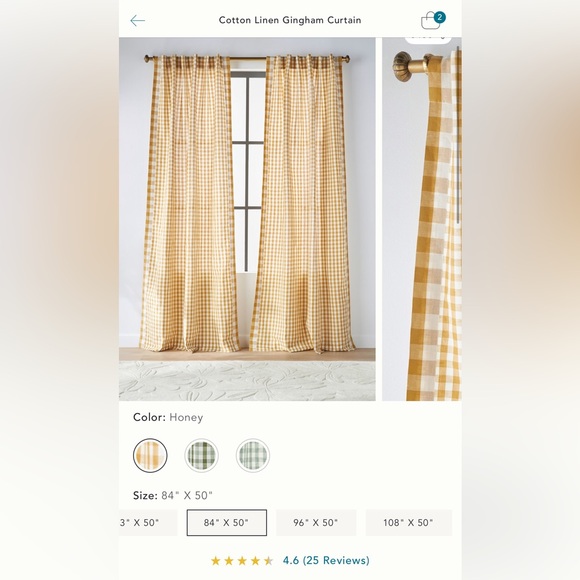The image size is (580, 580).
Task: Select the light green gingham swatch
Action: (x=253, y=455)
